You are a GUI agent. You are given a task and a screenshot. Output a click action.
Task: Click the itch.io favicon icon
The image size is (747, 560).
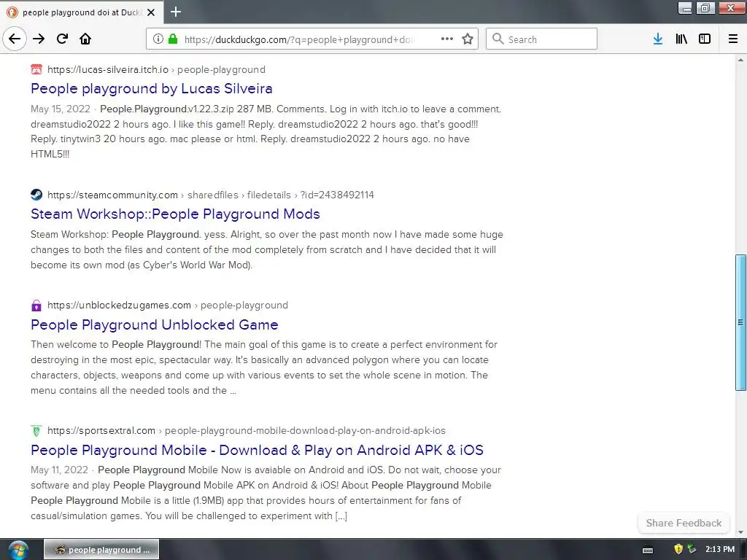[36, 69]
